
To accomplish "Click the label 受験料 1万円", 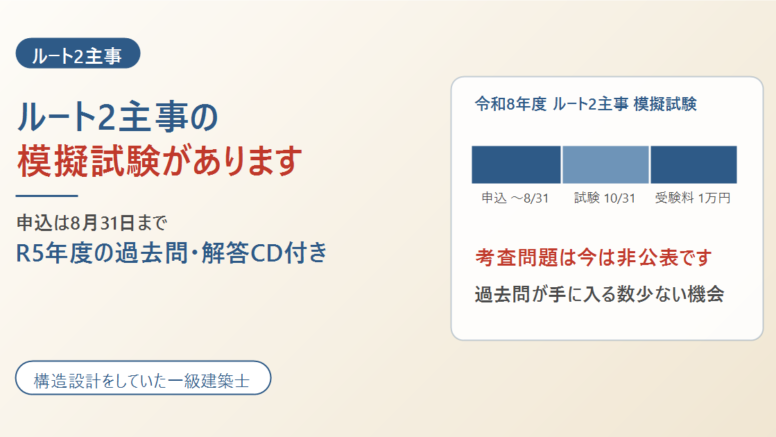I will coord(693,198).
